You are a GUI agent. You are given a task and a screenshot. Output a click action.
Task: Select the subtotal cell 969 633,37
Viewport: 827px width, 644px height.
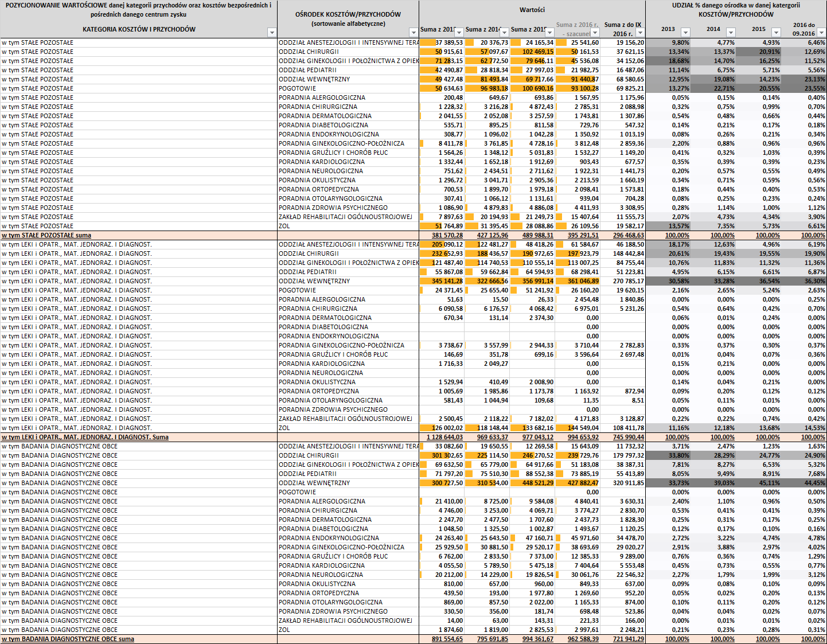click(x=487, y=437)
